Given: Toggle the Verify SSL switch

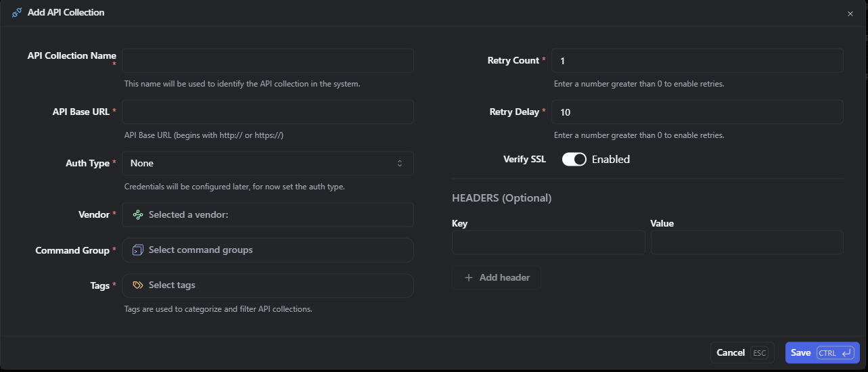Looking at the screenshot, I should click(574, 160).
